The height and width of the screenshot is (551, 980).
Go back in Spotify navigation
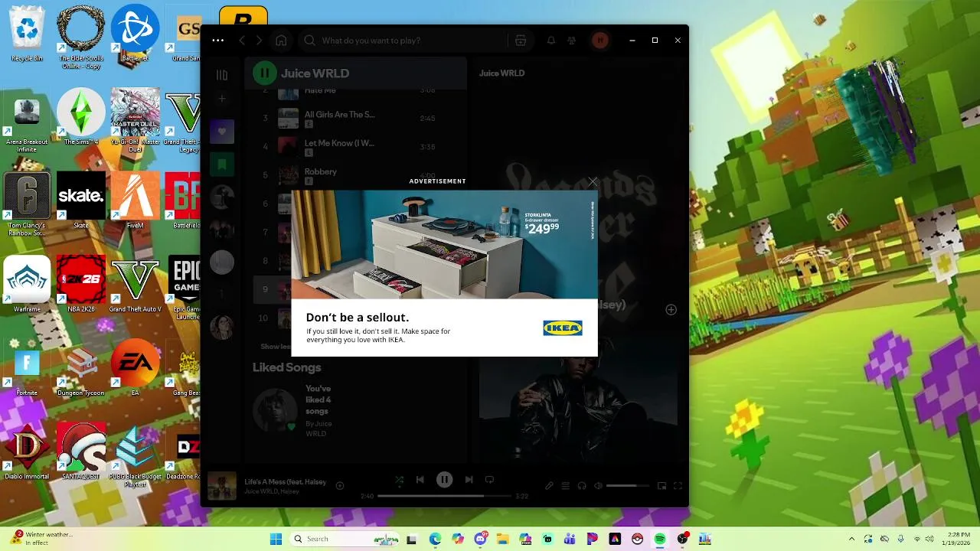pos(242,41)
